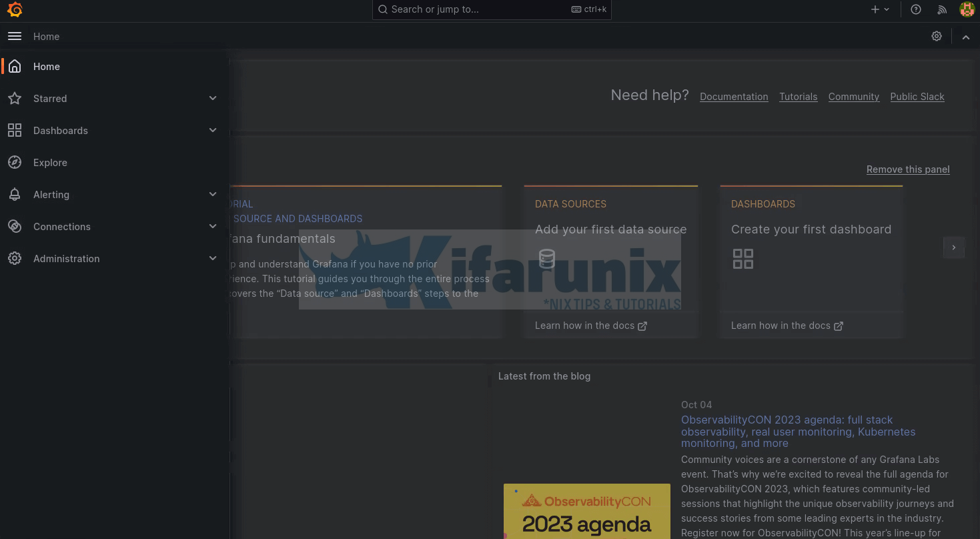Open the add-new dropdown arrow
This screenshot has width=980, height=539.
[x=887, y=9]
